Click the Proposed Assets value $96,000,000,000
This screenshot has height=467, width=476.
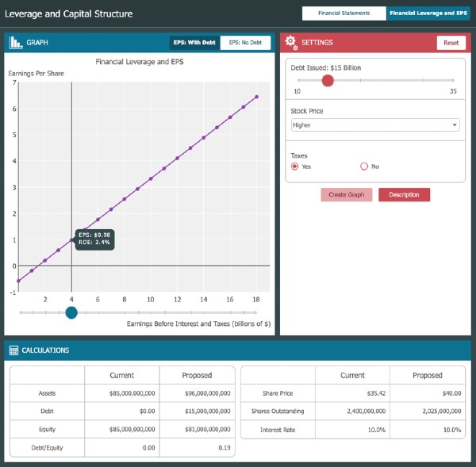click(208, 393)
